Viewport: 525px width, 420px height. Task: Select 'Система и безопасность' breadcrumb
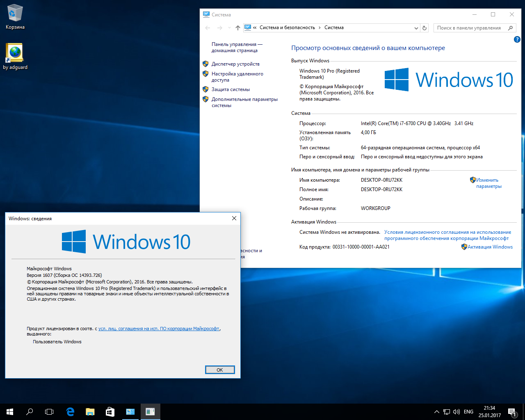point(287,27)
